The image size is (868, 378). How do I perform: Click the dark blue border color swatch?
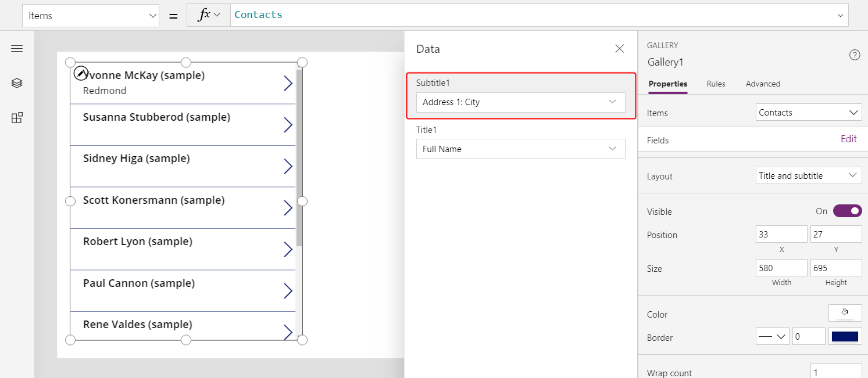[x=845, y=337]
